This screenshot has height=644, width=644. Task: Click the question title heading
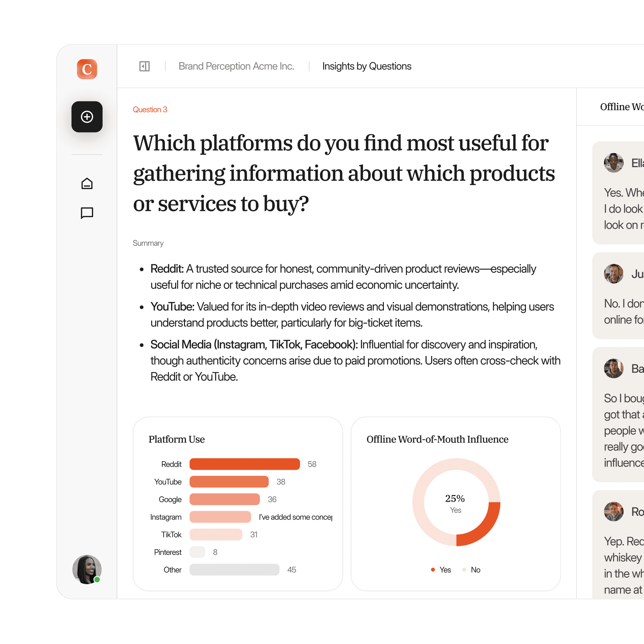(x=344, y=173)
